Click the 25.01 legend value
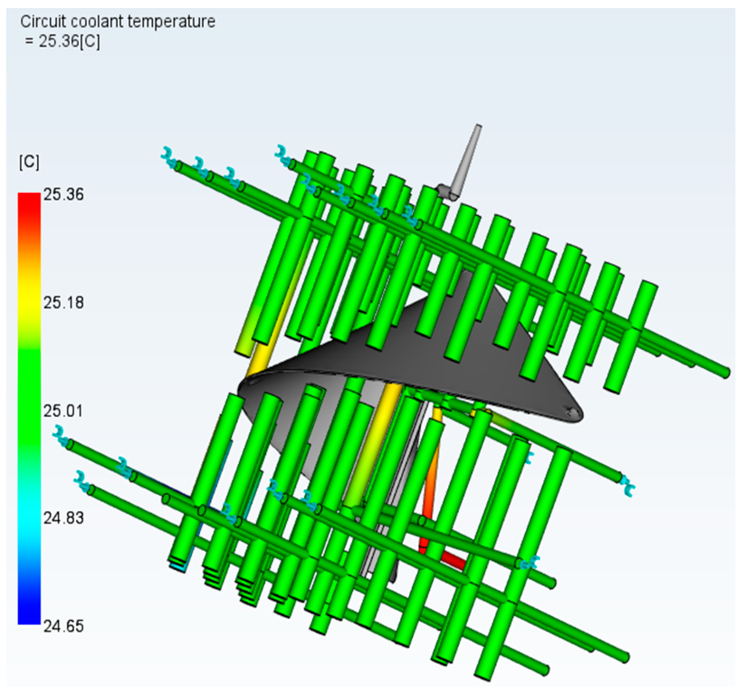This screenshot has height=700, width=744. coord(63,411)
